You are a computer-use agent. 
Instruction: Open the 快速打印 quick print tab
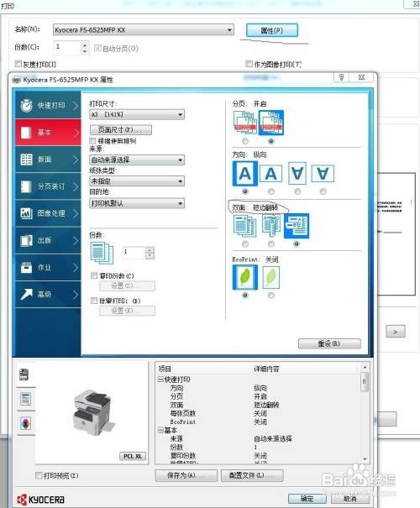point(48,105)
